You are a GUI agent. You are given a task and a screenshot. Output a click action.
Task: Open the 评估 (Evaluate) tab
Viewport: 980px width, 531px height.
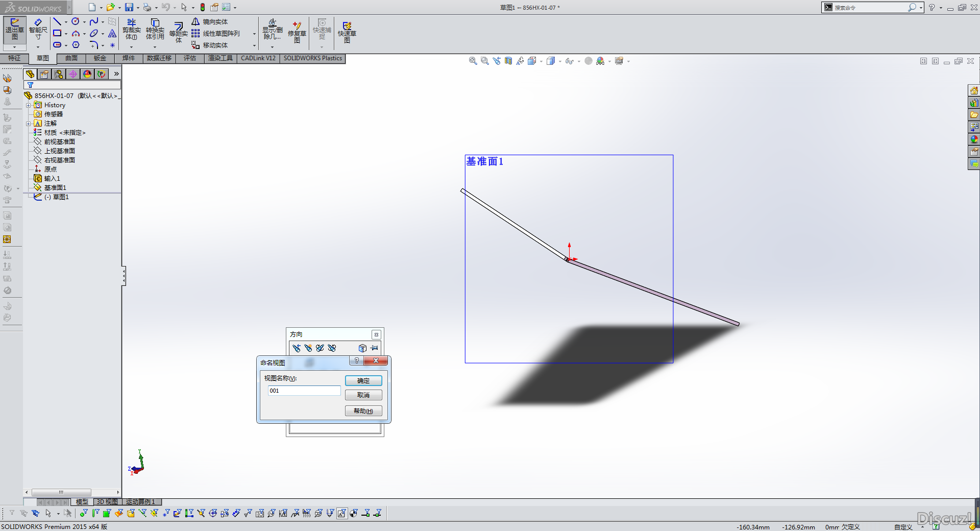click(x=190, y=58)
